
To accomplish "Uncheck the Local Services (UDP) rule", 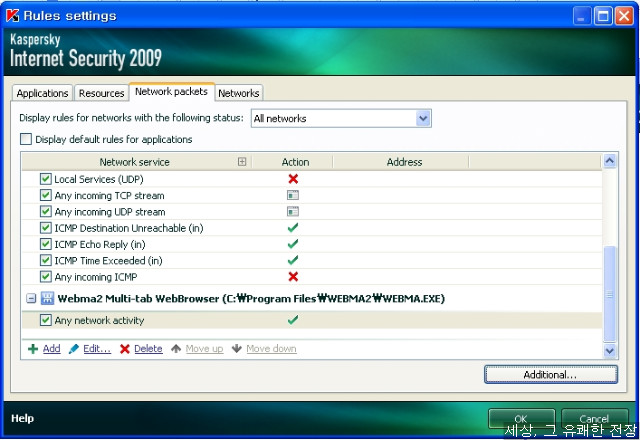I will (x=46, y=179).
